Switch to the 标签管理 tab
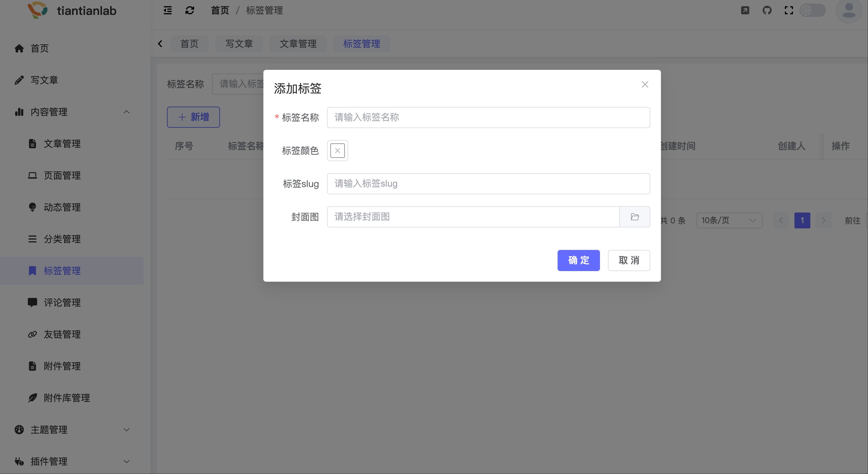The image size is (868, 474). click(362, 44)
